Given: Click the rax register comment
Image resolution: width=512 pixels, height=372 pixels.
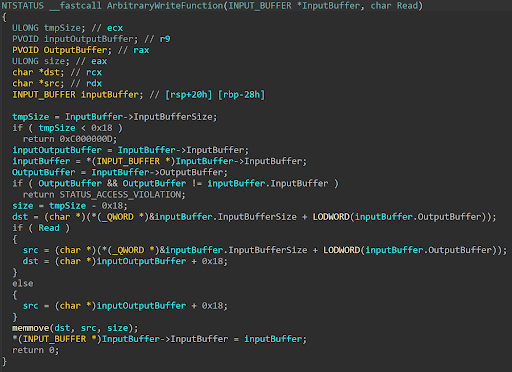Looking at the screenshot, I should (x=141, y=50).
